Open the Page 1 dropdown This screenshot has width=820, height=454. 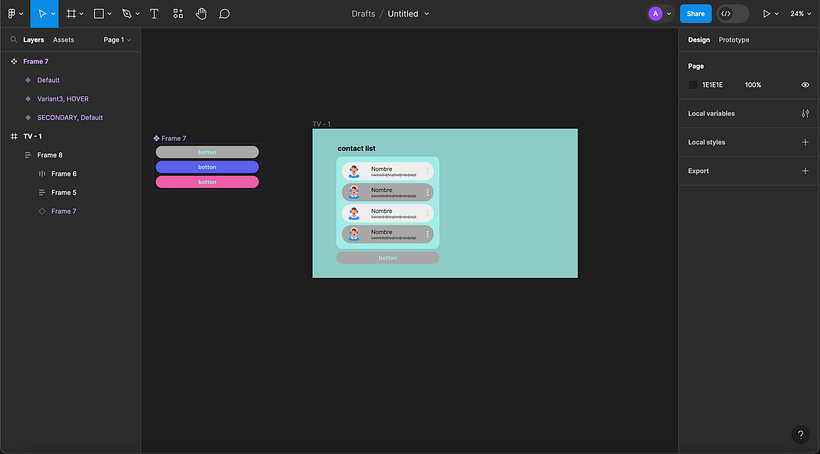(x=117, y=40)
